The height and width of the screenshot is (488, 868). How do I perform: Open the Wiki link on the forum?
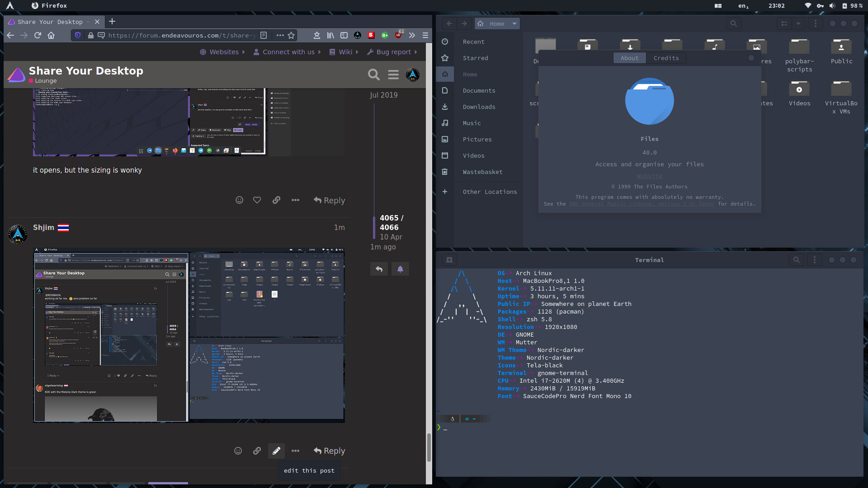point(344,52)
